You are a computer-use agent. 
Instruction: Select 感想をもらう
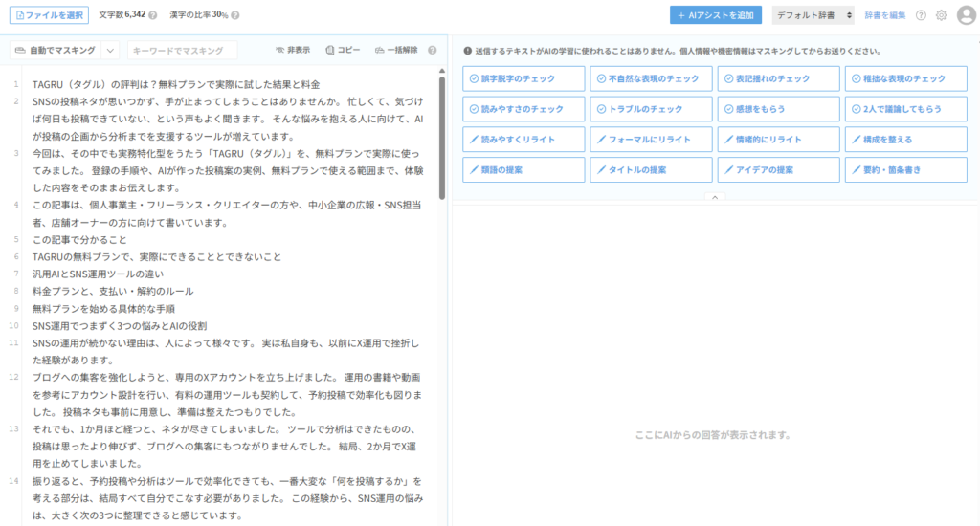click(x=779, y=109)
